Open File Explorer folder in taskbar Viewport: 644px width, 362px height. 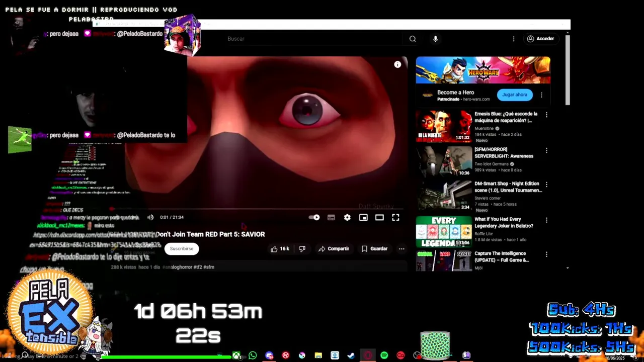318,355
